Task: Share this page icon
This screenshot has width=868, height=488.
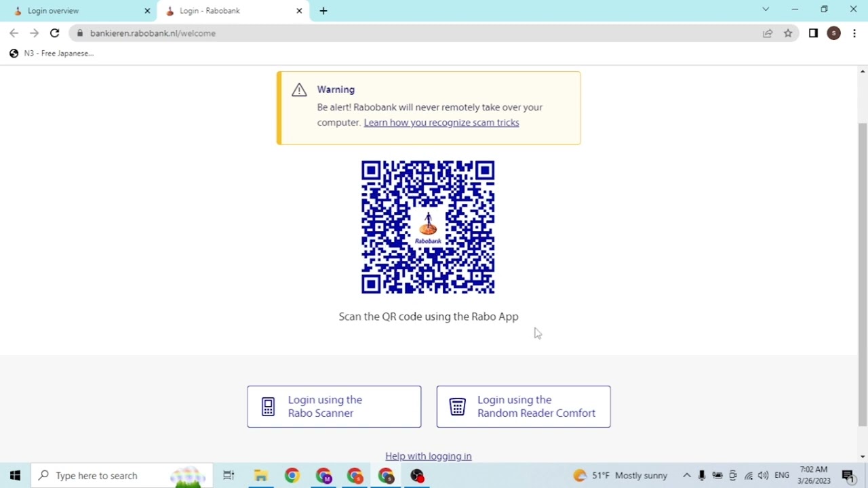Action: tap(768, 33)
